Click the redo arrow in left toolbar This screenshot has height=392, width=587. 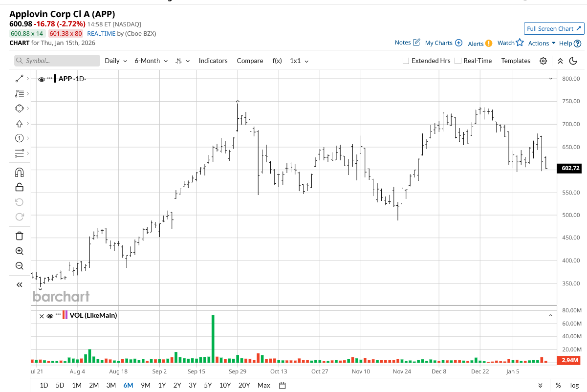click(20, 217)
